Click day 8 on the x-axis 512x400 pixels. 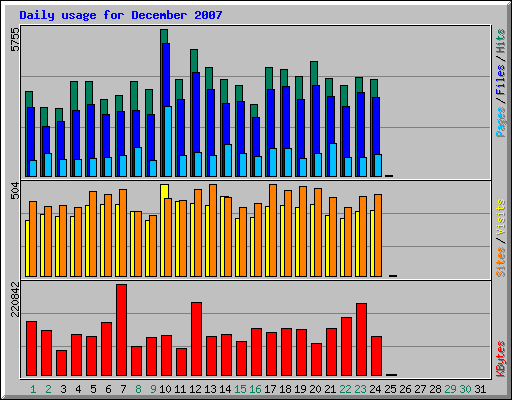coord(138,389)
